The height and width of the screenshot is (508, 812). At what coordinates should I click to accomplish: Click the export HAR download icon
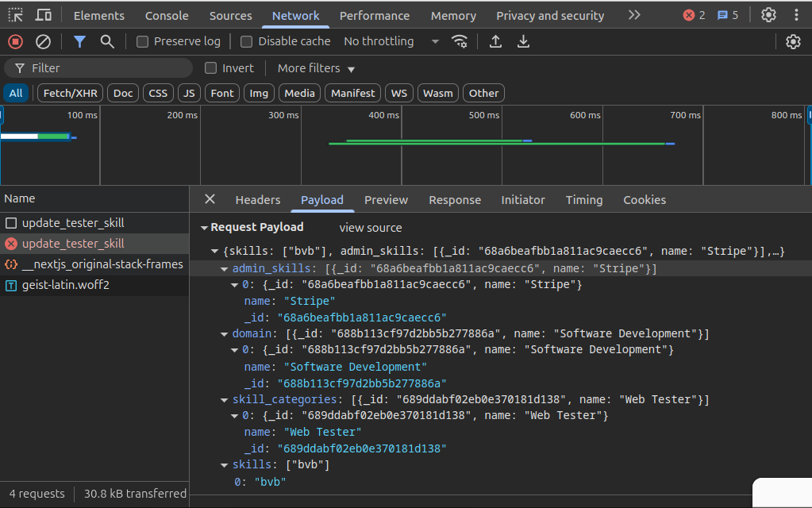tap(523, 41)
